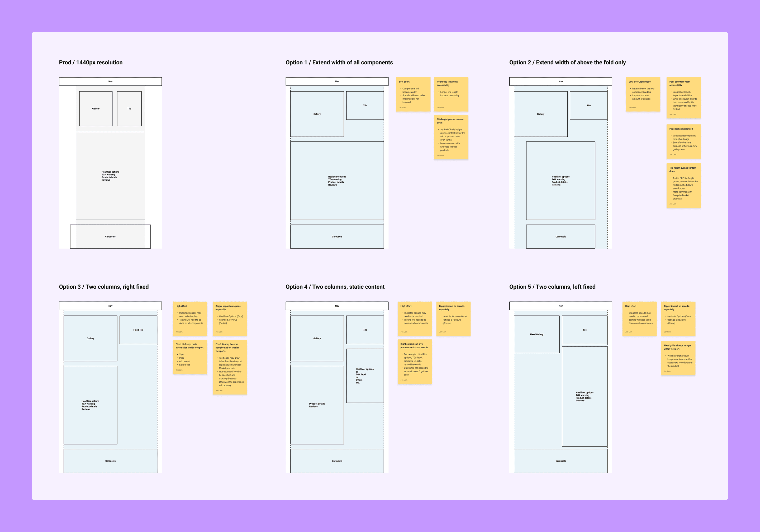The width and height of the screenshot is (760, 532).
Task: Select the Option 2 heading 'Extend width of above the fold only'
Action: point(567,62)
